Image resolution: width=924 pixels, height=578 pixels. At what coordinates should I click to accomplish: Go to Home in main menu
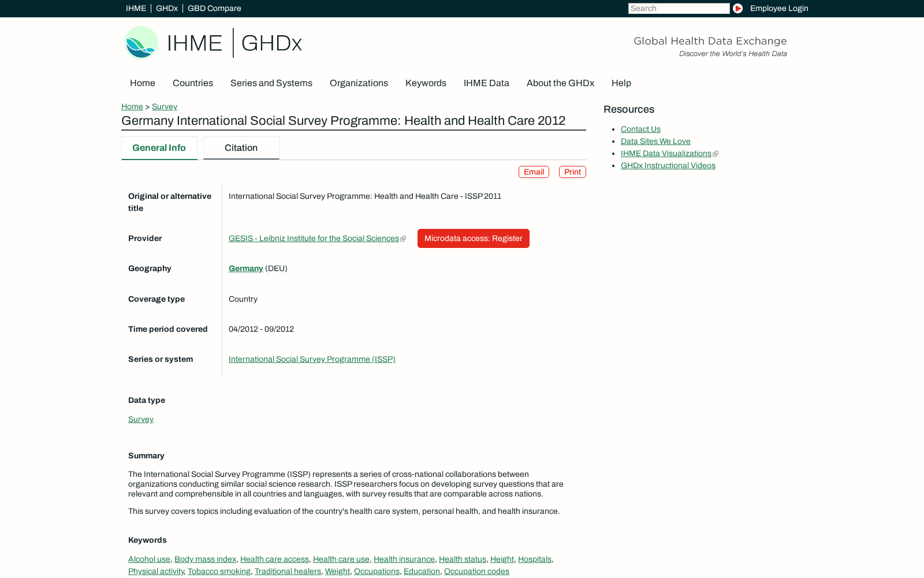coord(143,83)
